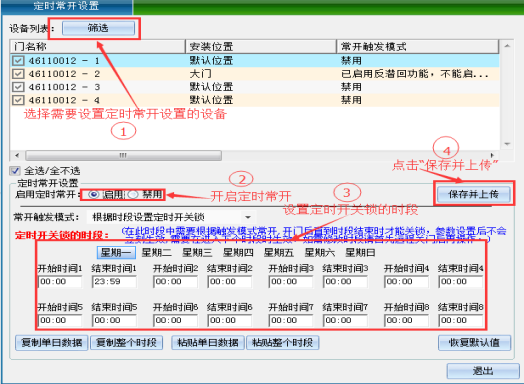
Task: Uncheck door 46110012 - 4 checkbox
Action: [x=18, y=100]
